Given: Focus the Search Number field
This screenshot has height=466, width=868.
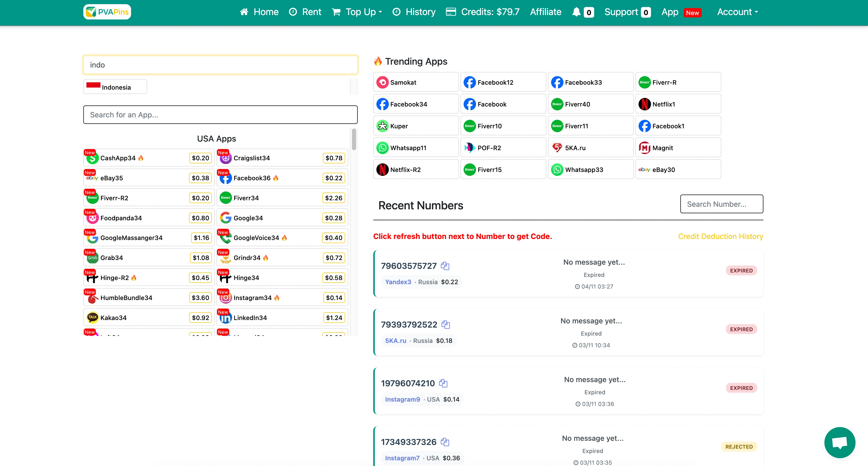Looking at the screenshot, I should [721, 204].
